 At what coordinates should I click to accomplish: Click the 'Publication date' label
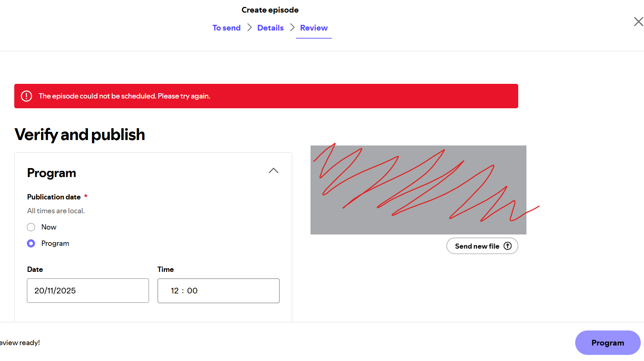click(x=54, y=197)
